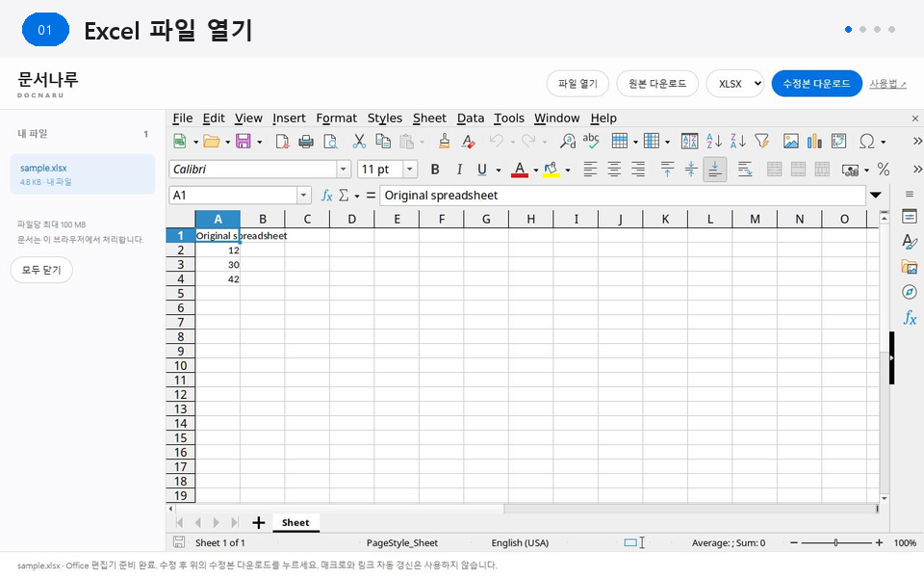
Task: Open the sidebar Functions fx icon
Action: [x=910, y=318]
